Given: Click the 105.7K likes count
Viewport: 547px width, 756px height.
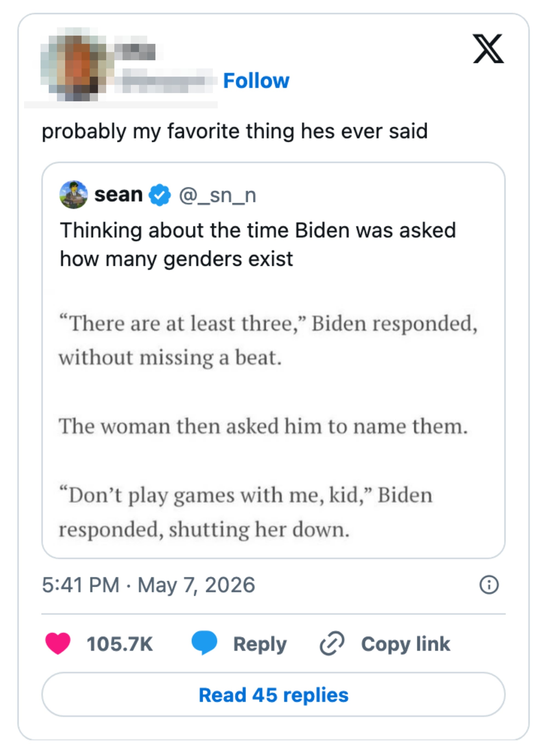Looking at the screenshot, I should [120, 644].
